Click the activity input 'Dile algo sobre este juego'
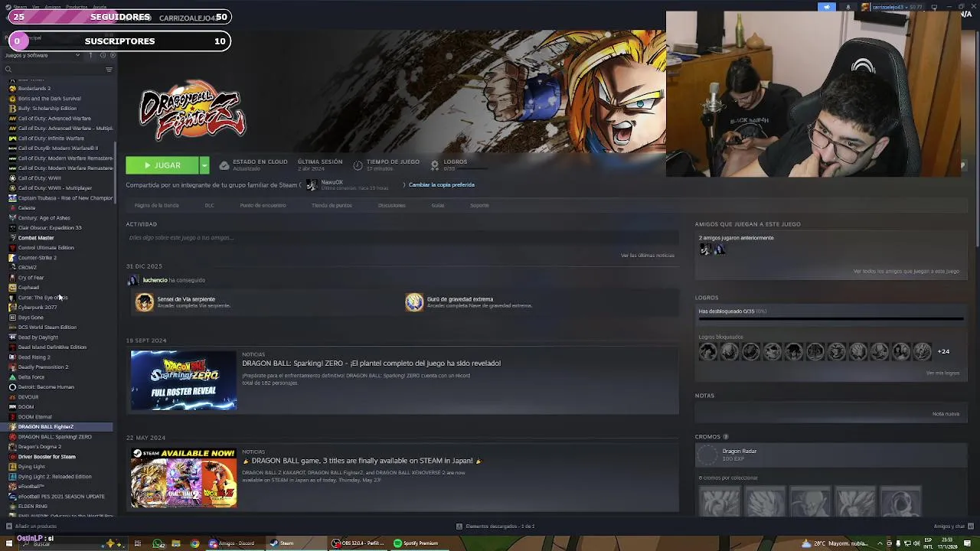 pyautogui.click(x=402, y=238)
